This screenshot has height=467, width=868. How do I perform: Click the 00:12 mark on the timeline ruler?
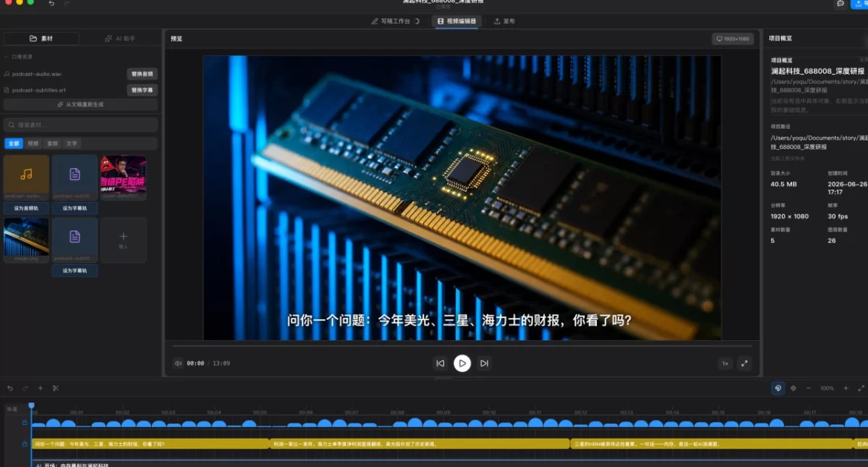[581, 412]
